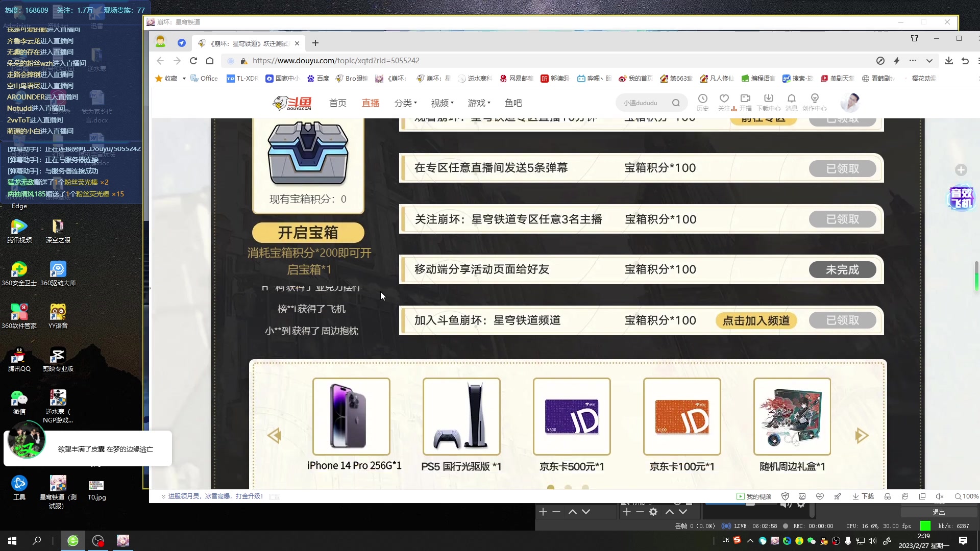Viewport: 980px width, 551px height.
Task: Open a new browser tab with plus icon
Action: pyautogui.click(x=315, y=43)
